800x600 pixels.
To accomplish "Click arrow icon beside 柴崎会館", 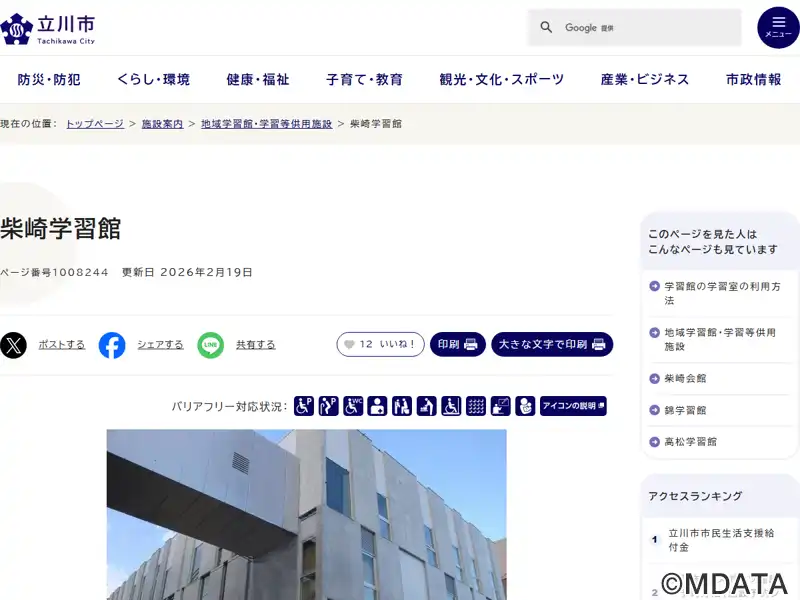I will (655, 379).
